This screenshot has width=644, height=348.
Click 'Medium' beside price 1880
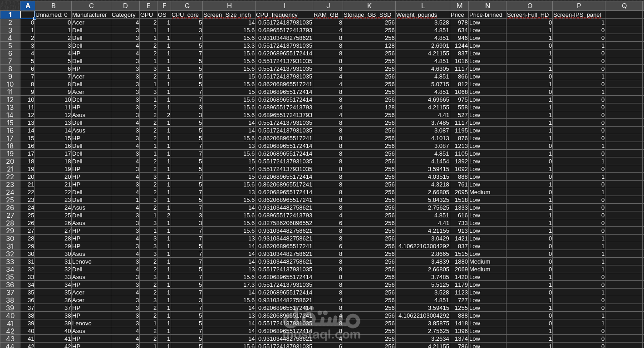click(487, 261)
